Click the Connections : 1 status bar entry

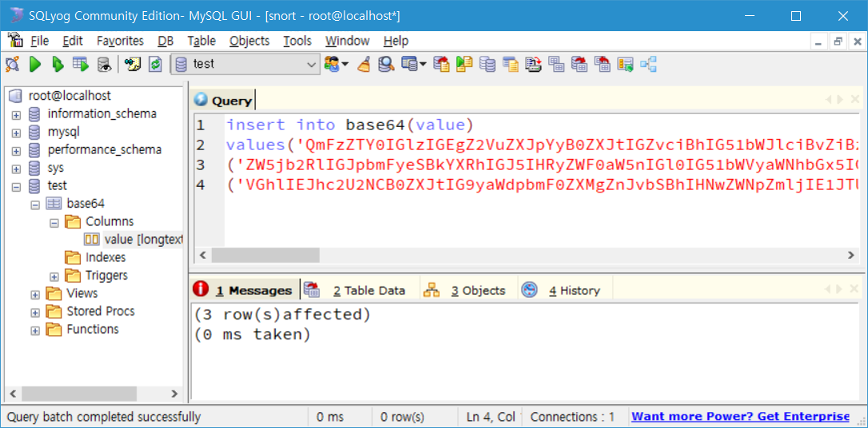point(572,416)
